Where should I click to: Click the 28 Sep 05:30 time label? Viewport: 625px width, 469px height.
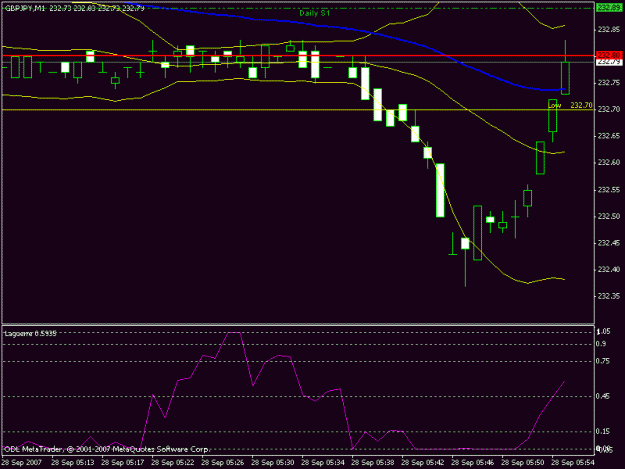(273, 462)
